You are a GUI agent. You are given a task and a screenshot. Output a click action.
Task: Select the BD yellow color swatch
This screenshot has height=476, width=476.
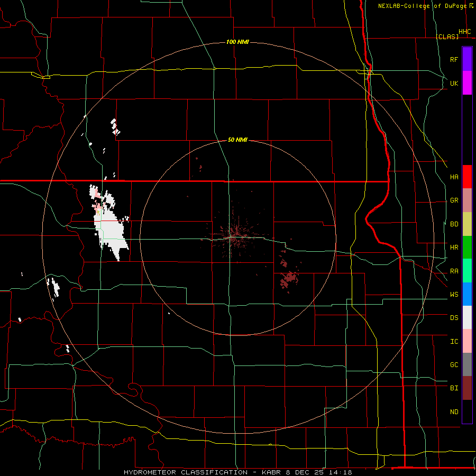(x=467, y=224)
